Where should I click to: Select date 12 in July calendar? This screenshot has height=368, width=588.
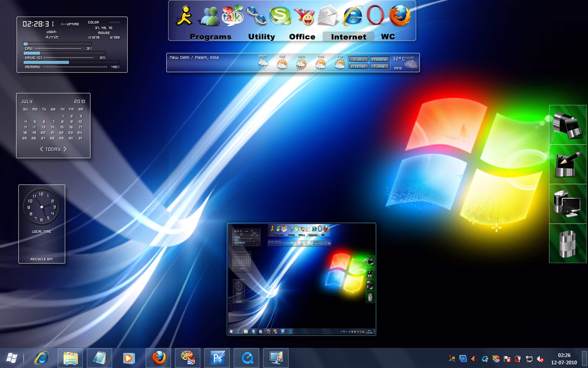34,127
